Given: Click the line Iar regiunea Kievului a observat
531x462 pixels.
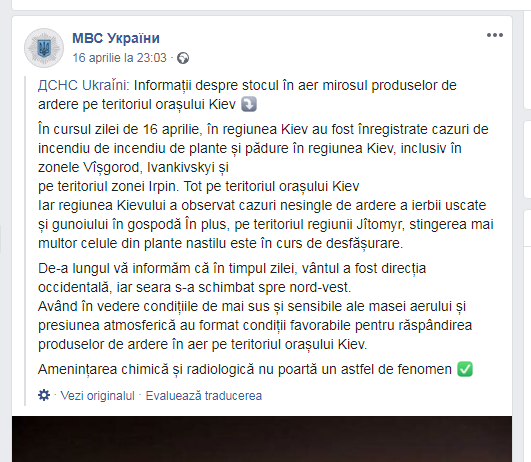Looking at the screenshot, I should tap(262, 205).
